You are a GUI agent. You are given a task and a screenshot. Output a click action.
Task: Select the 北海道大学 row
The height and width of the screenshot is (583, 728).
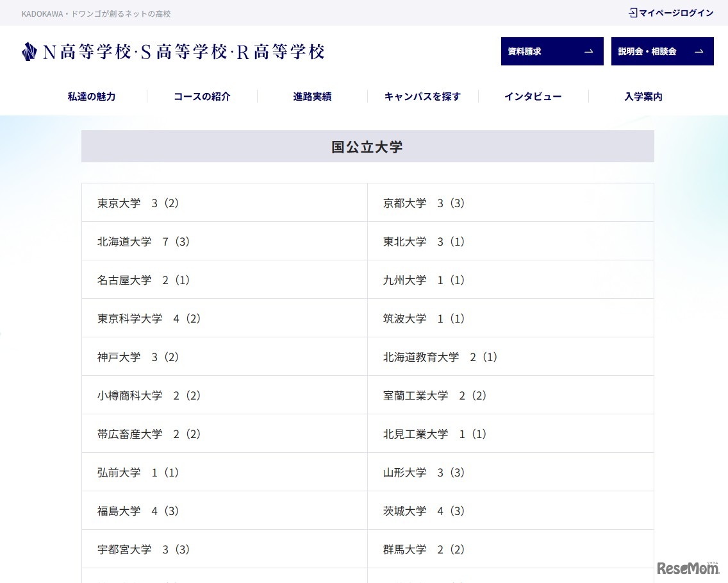coord(141,241)
